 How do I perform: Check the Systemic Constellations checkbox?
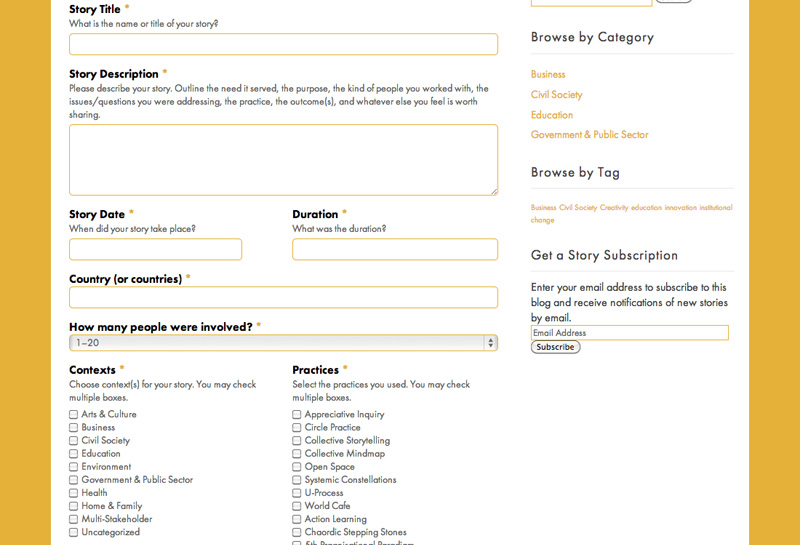296,480
